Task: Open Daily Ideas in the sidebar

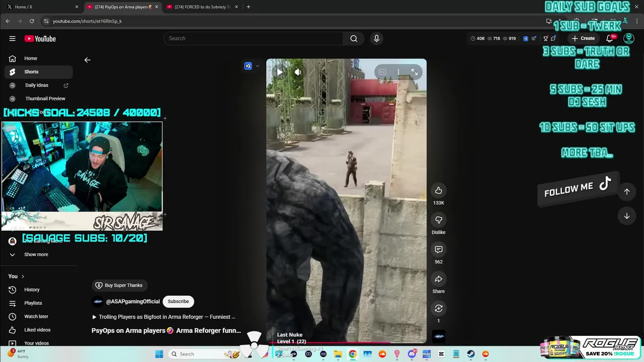Action: (x=39, y=85)
